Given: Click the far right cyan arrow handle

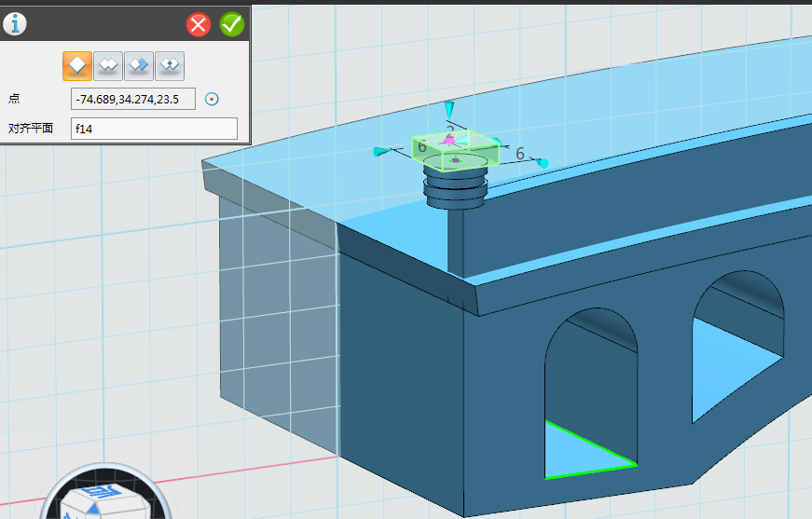Looking at the screenshot, I should pos(543,164).
